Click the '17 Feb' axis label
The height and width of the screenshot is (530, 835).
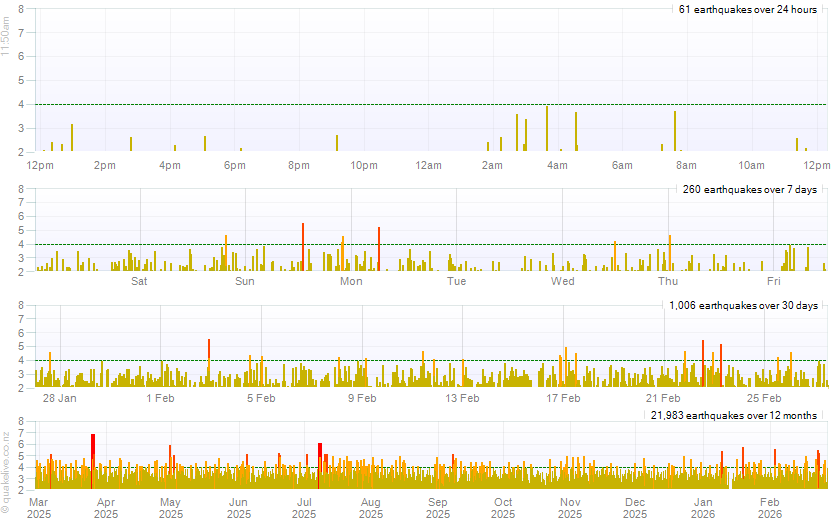pos(563,398)
